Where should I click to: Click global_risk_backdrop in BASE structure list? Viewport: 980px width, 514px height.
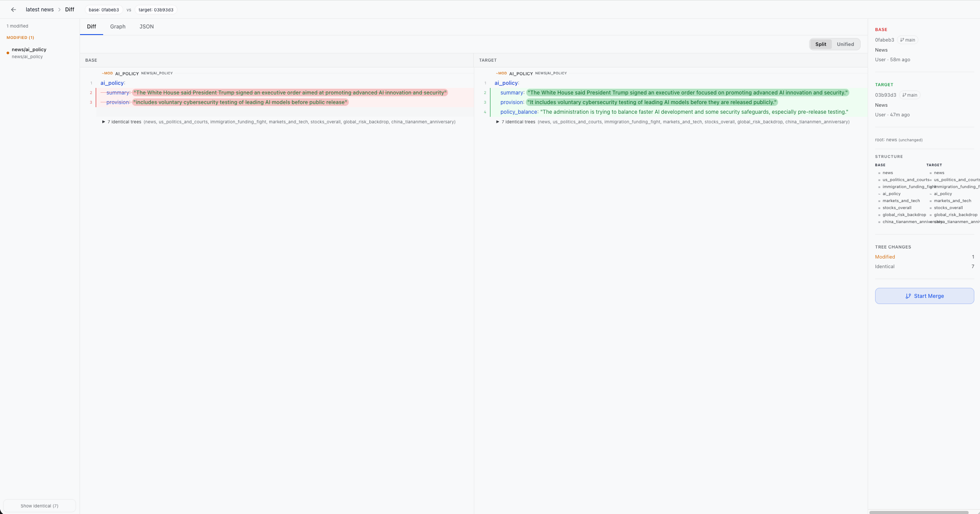pos(904,215)
